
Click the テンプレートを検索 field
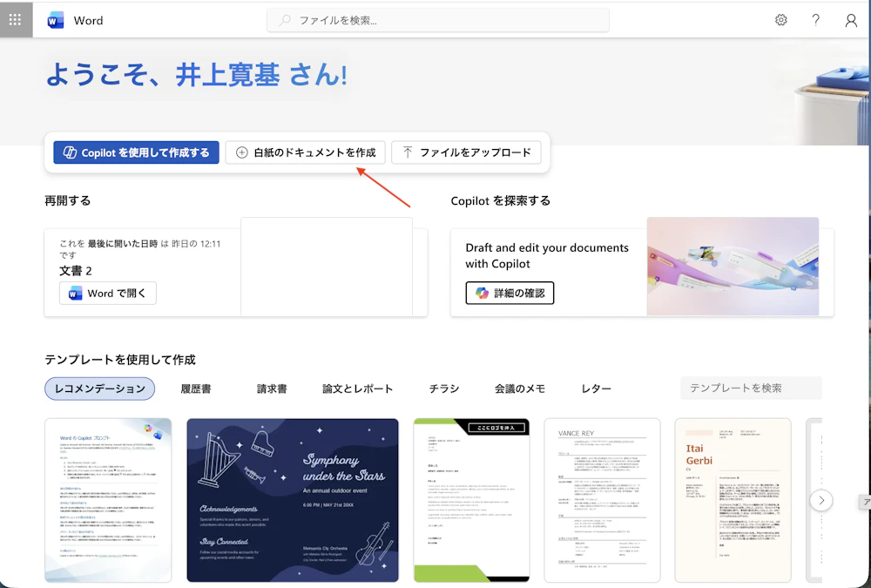click(x=751, y=388)
